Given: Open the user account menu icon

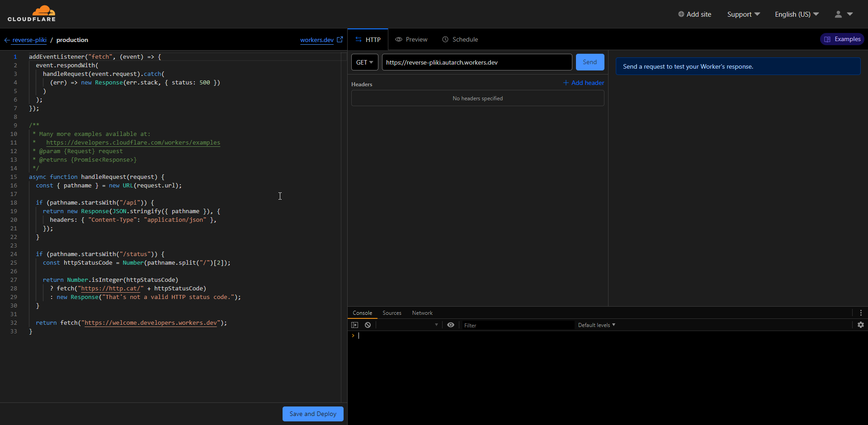Looking at the screenshot, I should [838, 14].
